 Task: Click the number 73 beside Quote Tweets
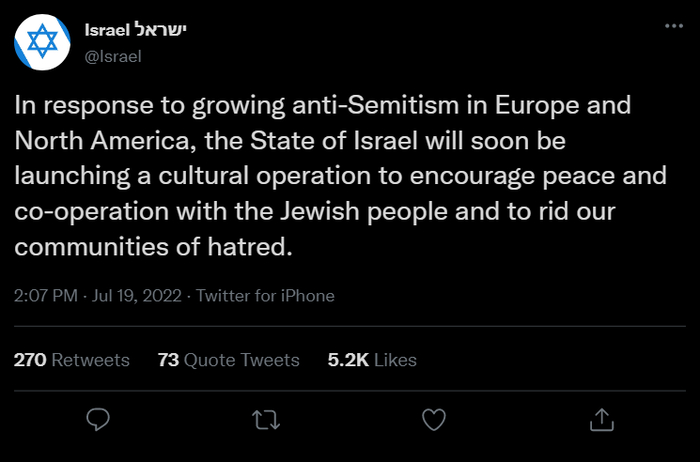pos(168,360)
